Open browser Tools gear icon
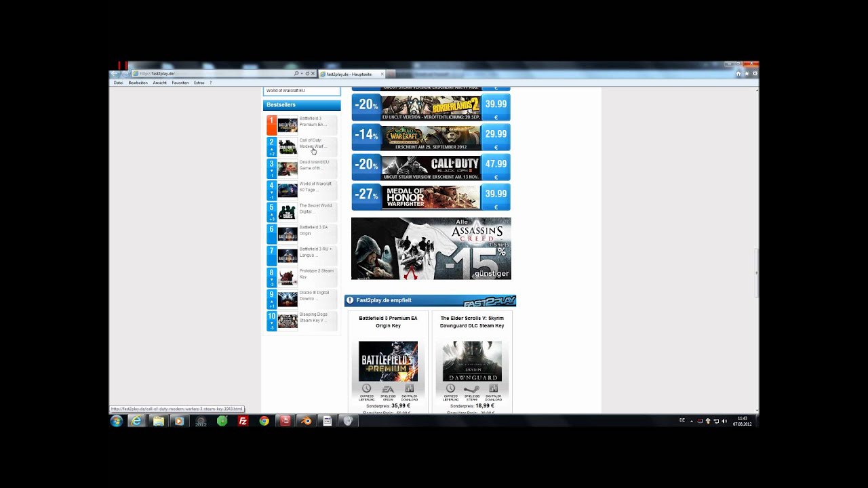Viewport: 868px width, 488px height. click(755, 73)
